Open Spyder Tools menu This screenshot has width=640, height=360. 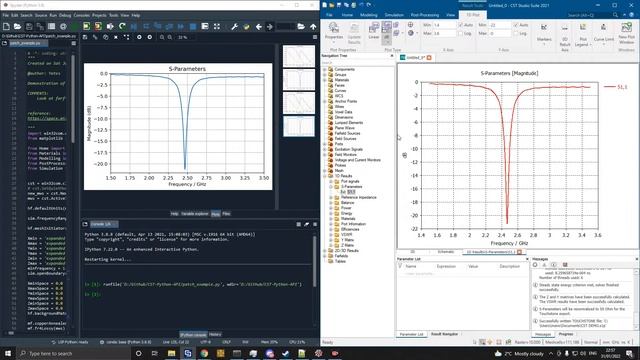coord(113,15)
